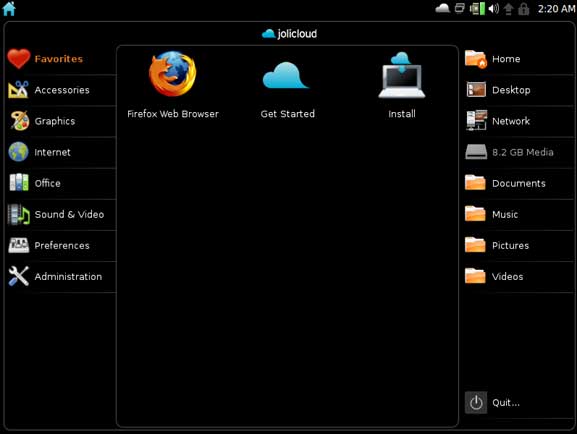Click the Network computers icon
The height and width of the screenshot is (434, 577).
[x=476, y=120]
